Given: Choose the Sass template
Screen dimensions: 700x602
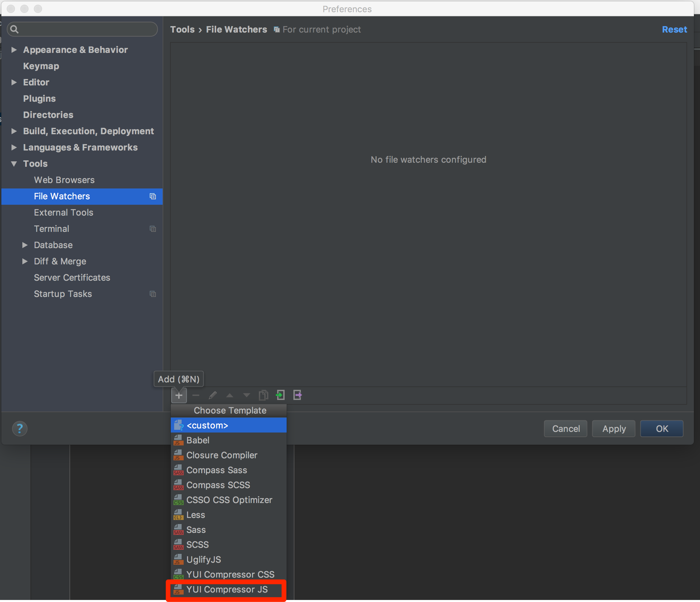Looking at the screenshot, I should point(229,529).
